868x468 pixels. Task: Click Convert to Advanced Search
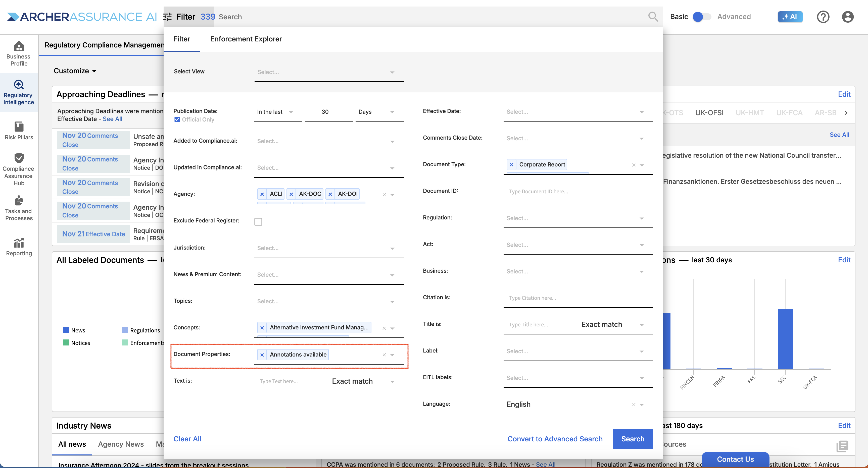[x=555, y=439]
